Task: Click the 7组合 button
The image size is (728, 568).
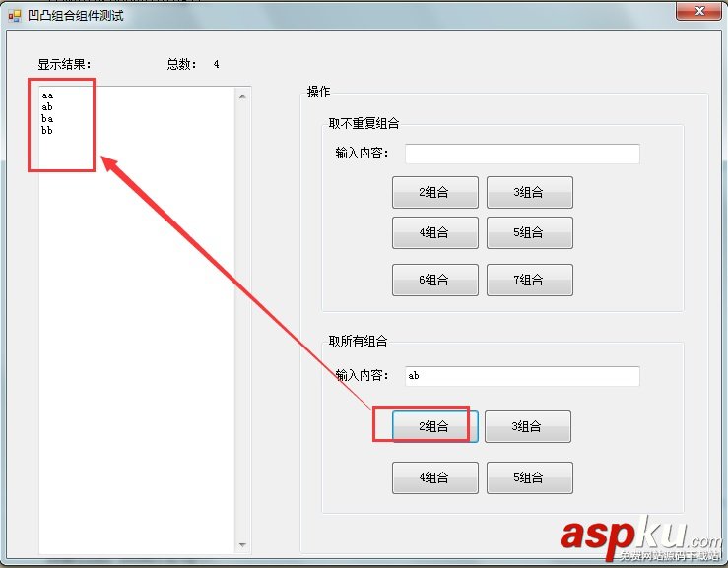Action: [530, 280]
